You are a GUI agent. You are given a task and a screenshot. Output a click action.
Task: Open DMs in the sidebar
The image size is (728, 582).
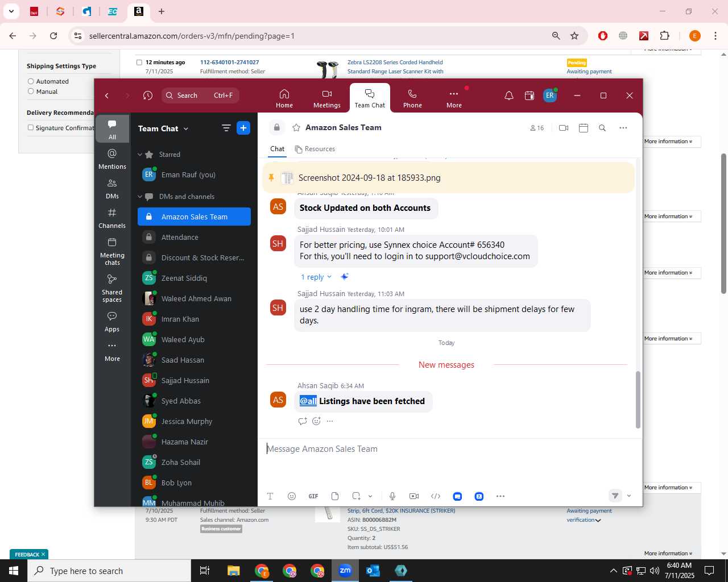[112, 189]
